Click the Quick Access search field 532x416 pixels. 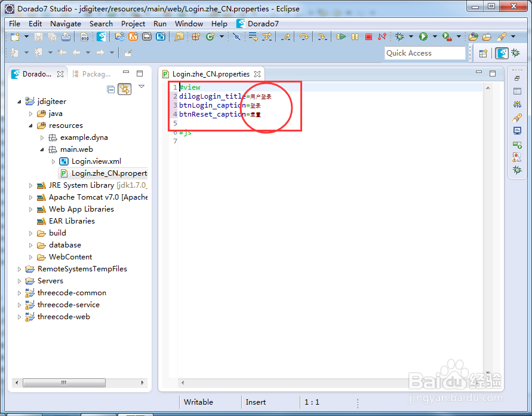point(425,53)
